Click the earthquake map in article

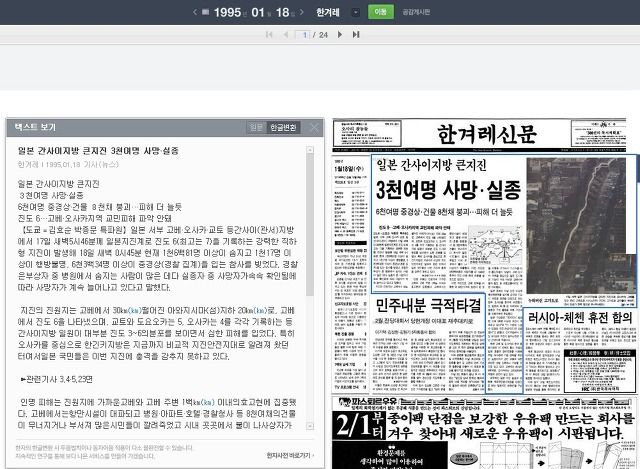pyautogui.click(x=496, y=247)
